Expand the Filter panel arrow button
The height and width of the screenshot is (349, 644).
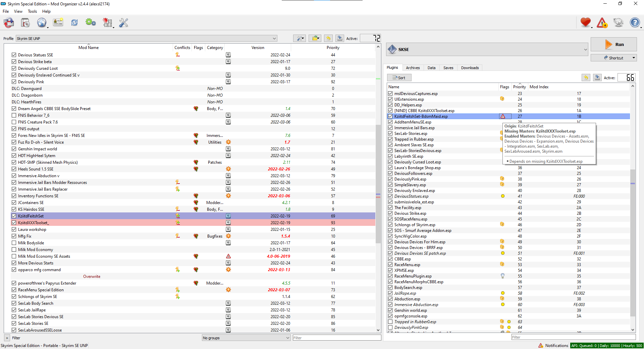7,338
